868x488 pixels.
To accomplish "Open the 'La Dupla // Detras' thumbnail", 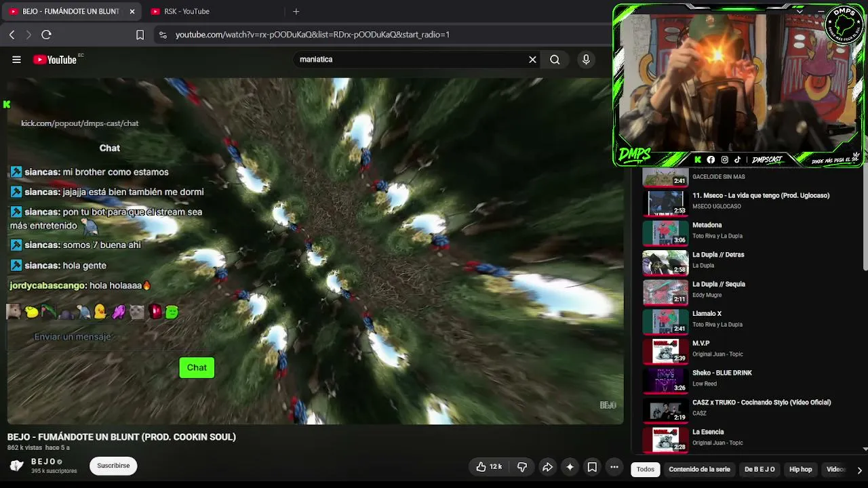I will tap(665, 262).
